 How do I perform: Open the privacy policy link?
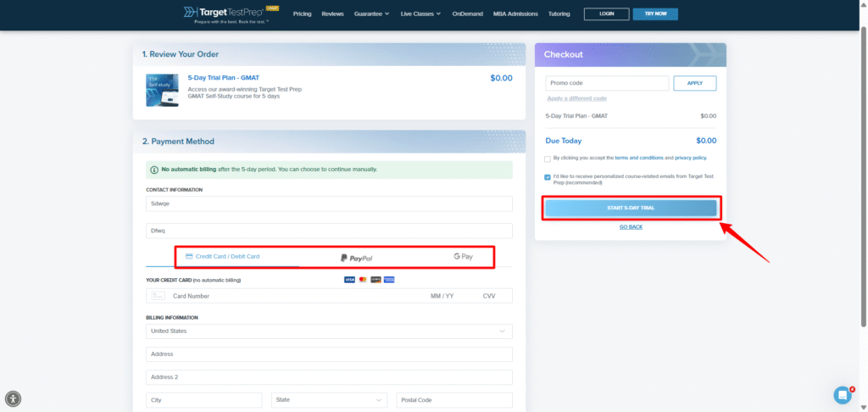(690, 158)
